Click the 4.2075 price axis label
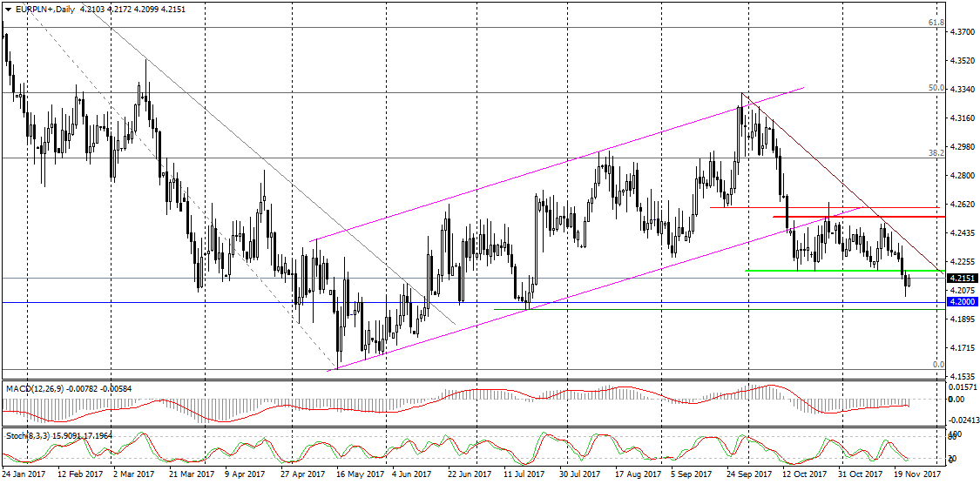 961,291
